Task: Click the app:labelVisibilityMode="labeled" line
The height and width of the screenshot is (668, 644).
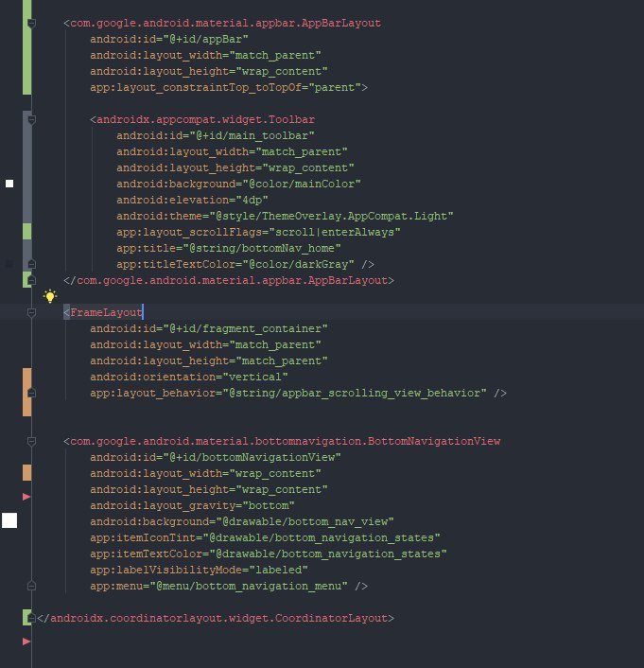Action: point(199,570)
